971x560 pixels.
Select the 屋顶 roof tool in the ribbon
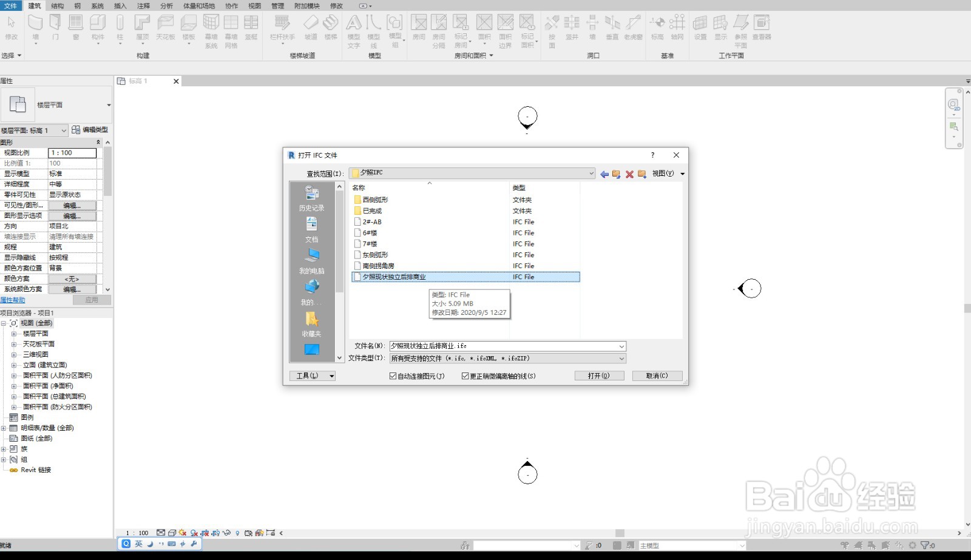[x=143, y=28]
